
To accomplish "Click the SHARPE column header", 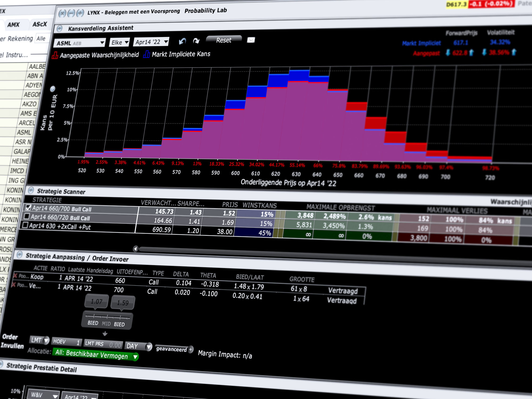I will point(191,204).
